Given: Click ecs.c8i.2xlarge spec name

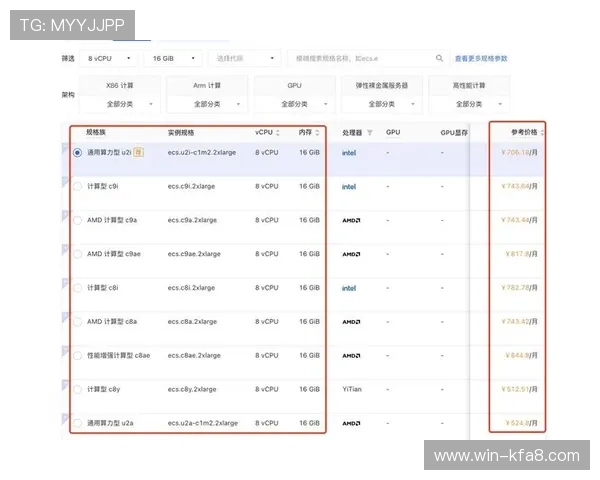Looking at the screenshot, I should pos(191,288).
